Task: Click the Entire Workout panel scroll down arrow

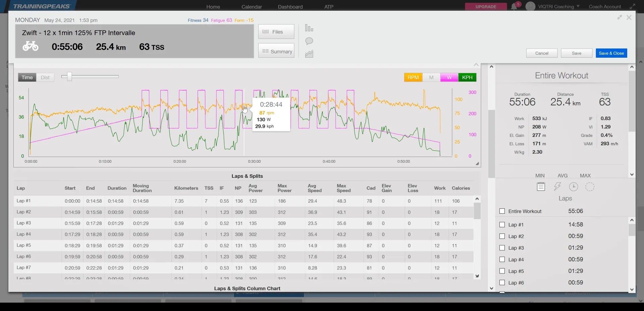Action: [632, 174]
